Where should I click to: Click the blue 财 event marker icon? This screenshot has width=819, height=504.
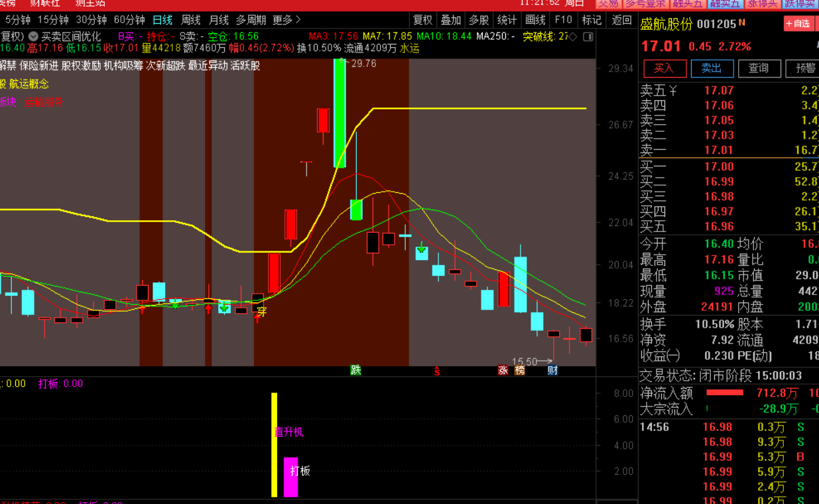552,370
